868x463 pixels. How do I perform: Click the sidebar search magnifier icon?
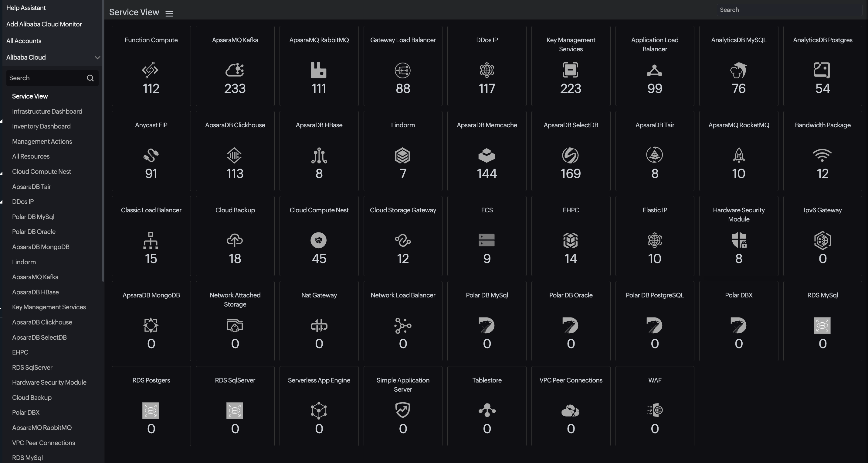tap(90, 78)
